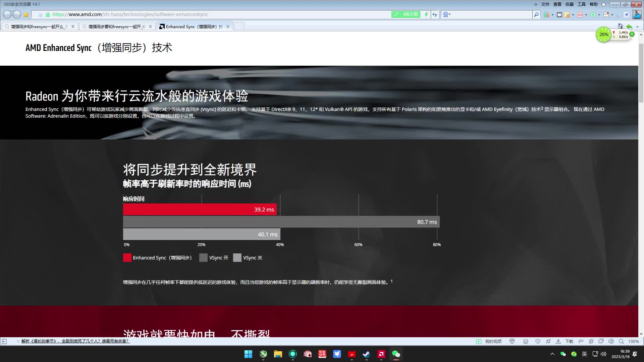Image resolution: width=644 pixels, height=362 pixels.
Task: Click the 我的视频 play icon
Action: pyautogui.click(x=479, y=341)
